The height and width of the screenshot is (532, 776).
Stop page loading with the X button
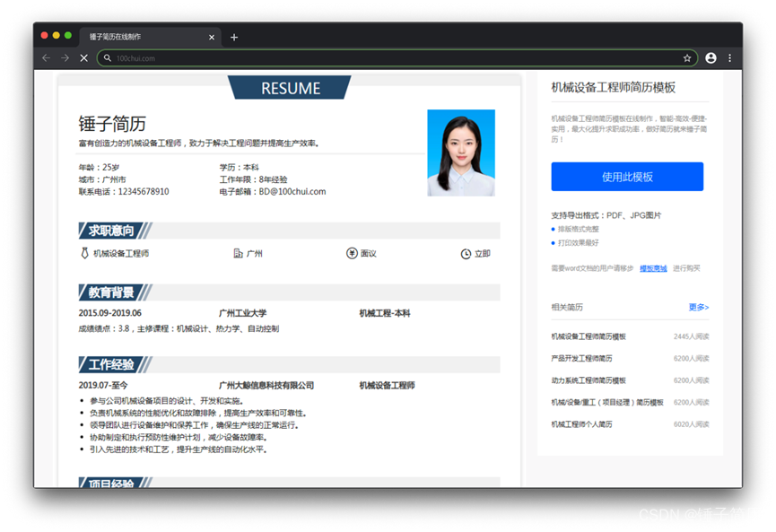tap(84, 58)
